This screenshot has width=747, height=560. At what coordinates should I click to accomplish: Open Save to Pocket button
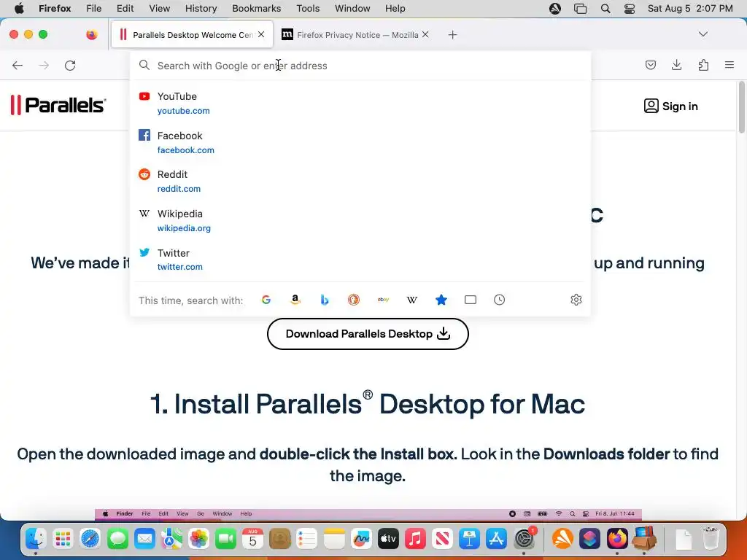click(x=650, y=65)
